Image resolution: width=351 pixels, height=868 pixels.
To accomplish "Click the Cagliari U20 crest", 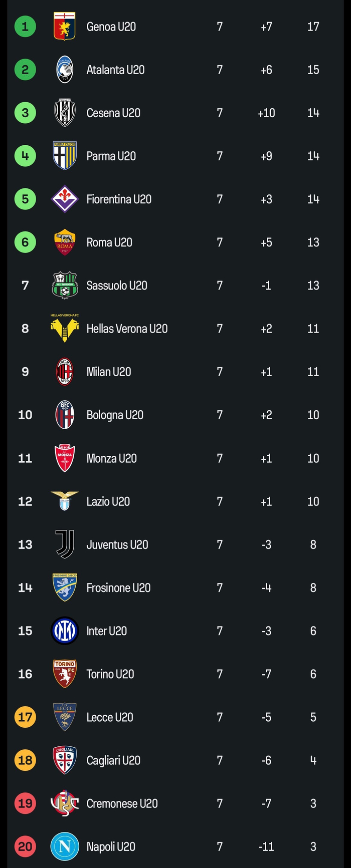I will point(65,760).
